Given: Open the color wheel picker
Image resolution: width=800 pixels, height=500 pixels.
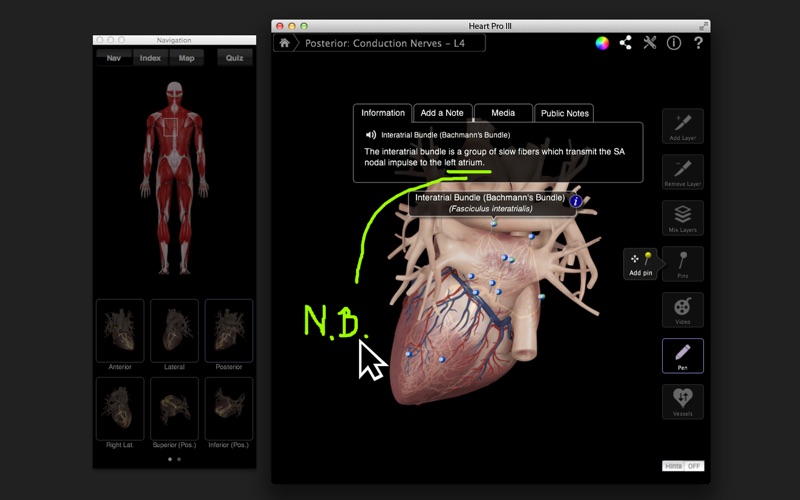Looking at the screenshot, I should pyautogui.click(x=602, y=43).
